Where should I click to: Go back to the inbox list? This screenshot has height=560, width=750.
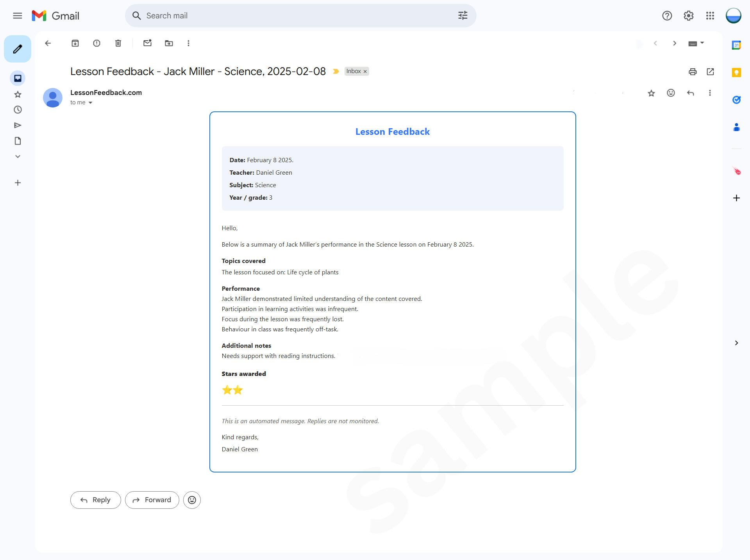[x=48, y=43]
